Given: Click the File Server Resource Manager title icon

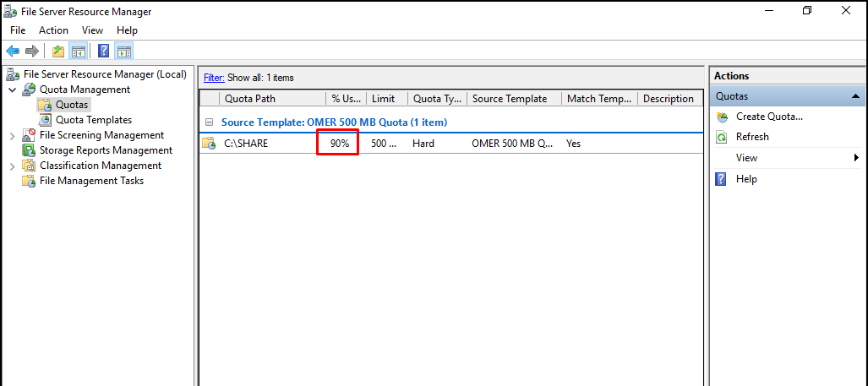Looking at the screenshot, I should click(10, 12).
